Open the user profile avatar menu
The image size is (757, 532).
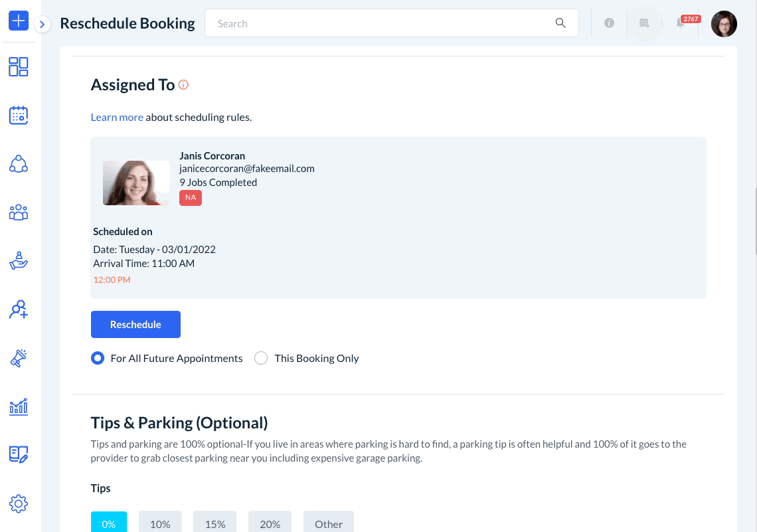[724, 24]
